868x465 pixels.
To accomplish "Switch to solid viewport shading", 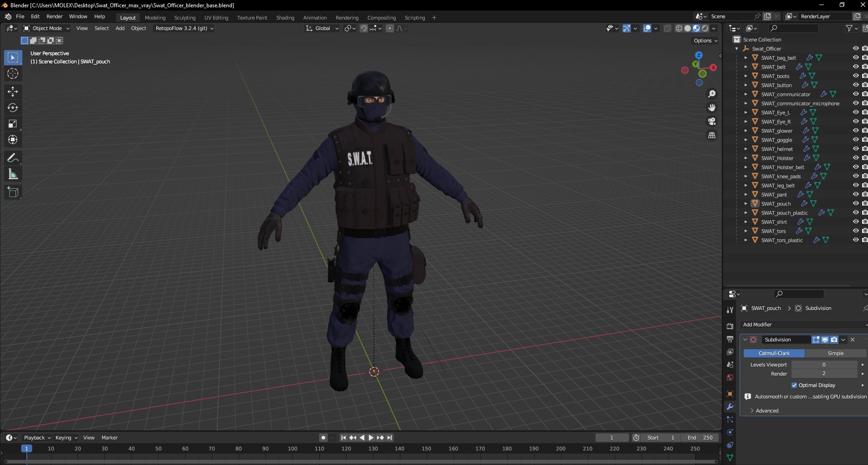I will pyautogui.click(x=688, y=28).
